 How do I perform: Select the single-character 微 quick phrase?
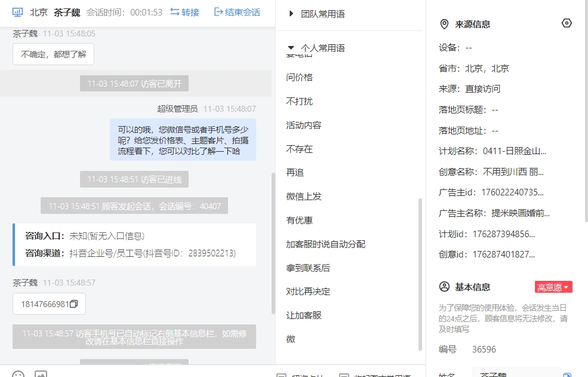point(291,339)
